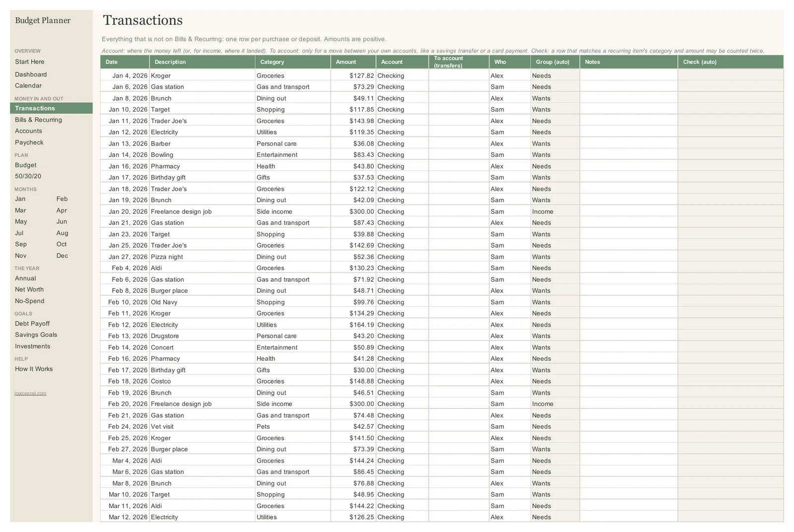This screenshot has height=532, width=794.
Task: Select the $127.82 amount cell
Action: (353, 76)
